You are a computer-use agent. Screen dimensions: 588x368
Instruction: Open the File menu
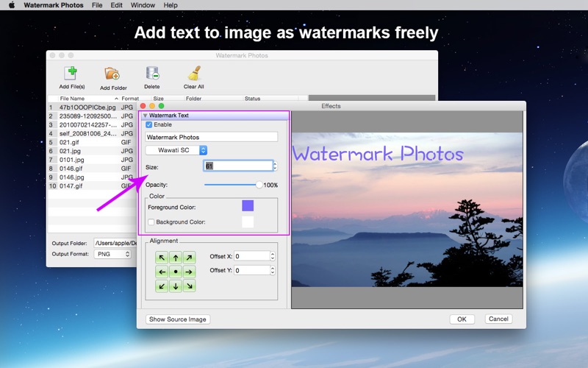coord(97,5)
